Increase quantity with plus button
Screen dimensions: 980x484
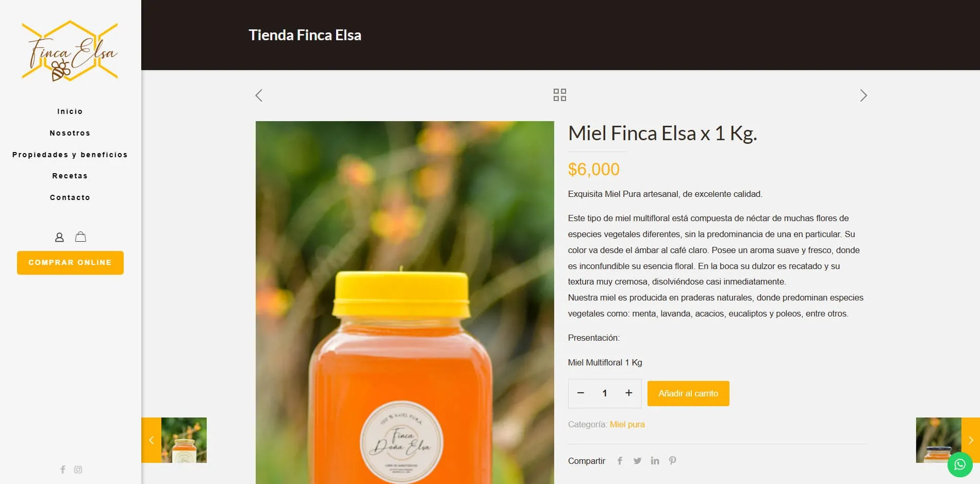[x=629, y=393]
